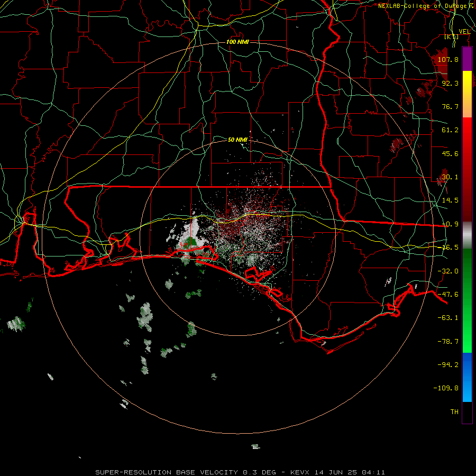Viewport: 476px width, 476px height.
Task: Click the -63.1 velocity scale value
Action: pyautogui.click(x=448, y=317)
